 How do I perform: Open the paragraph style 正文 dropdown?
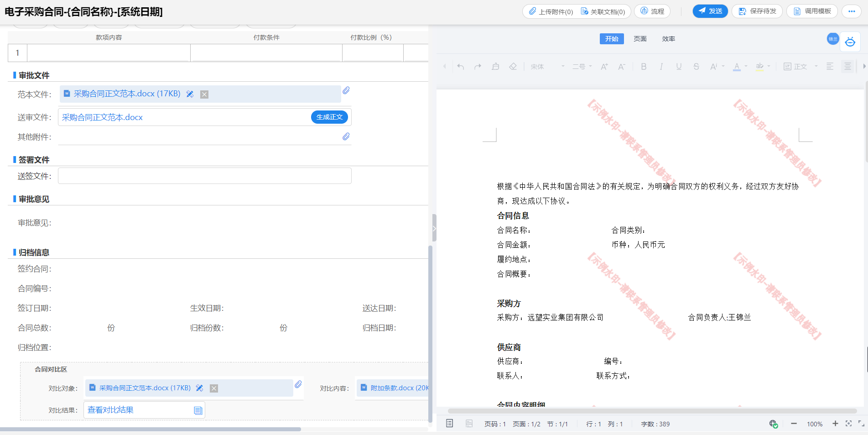[800, 67]
